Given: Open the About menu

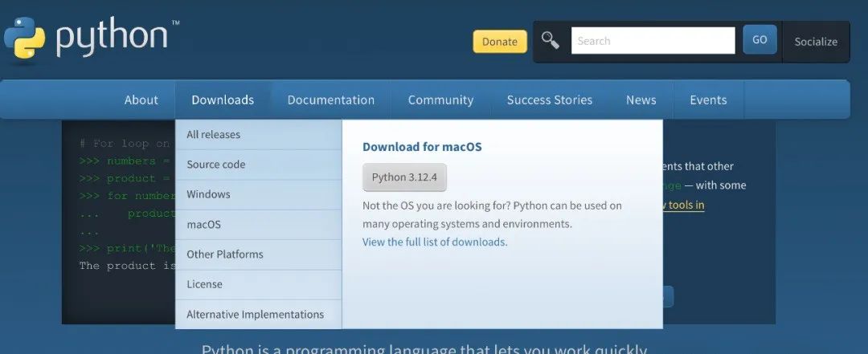Looking at the screenshot, I should pos(141,100).
